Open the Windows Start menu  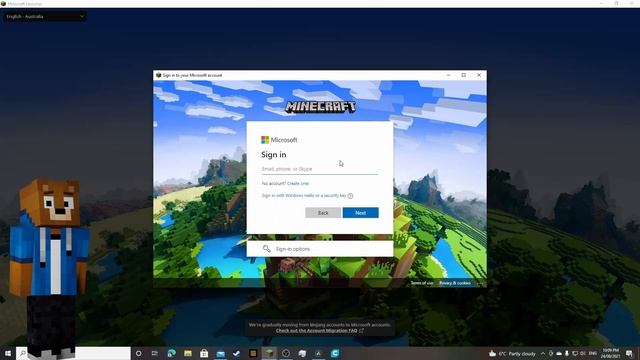click(x=8, y=353)
